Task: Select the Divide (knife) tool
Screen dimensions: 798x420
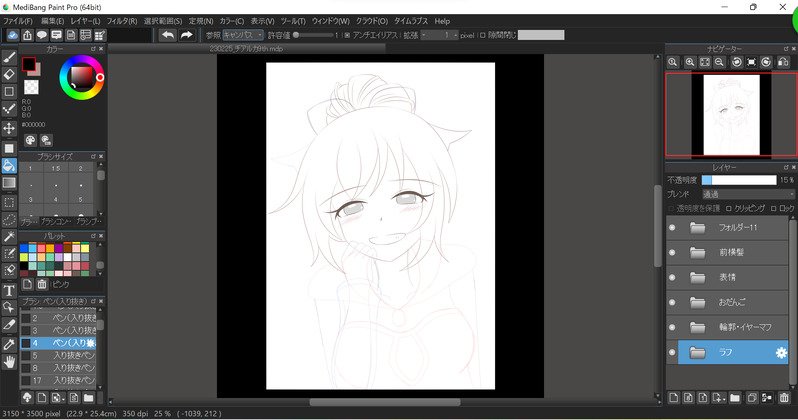Action: [9, 325]
